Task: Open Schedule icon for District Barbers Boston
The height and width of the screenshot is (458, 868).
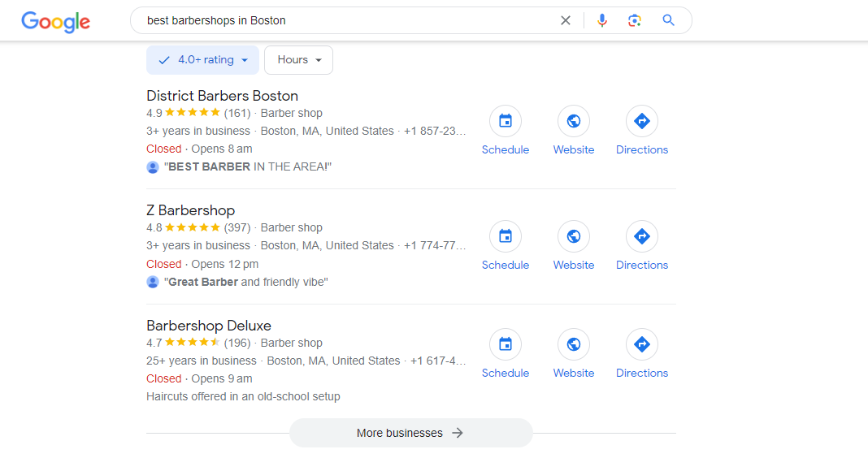Action: coord(506,121)
